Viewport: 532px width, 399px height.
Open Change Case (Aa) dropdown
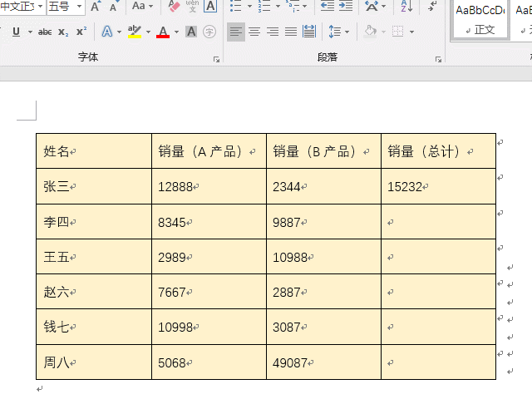click(142, 6)
